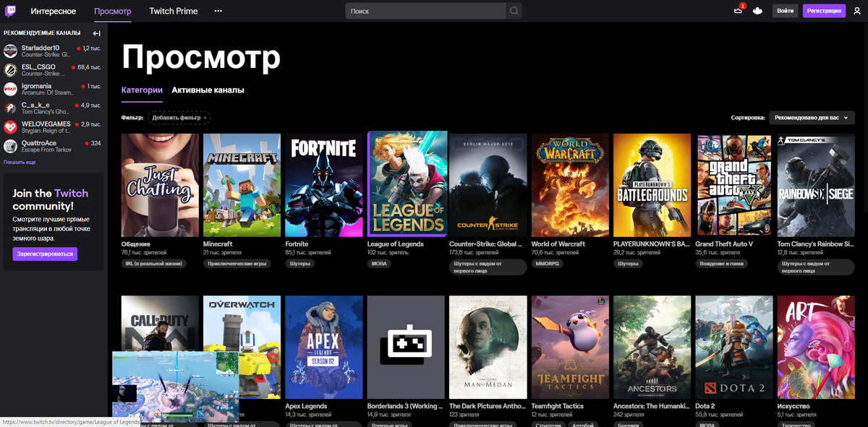Viewport: 868px width, 427px height.
Task: Open the Dota 2 category cover
Action: click(733, 348)
